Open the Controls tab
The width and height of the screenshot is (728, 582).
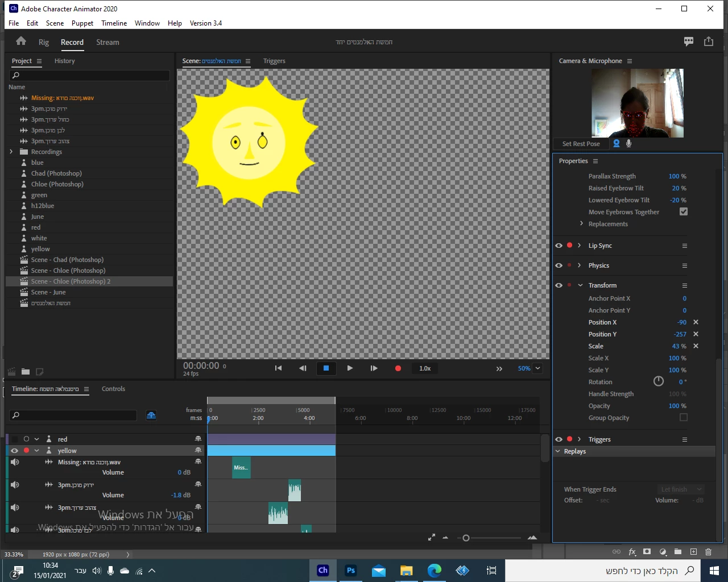tap(113, 389)
